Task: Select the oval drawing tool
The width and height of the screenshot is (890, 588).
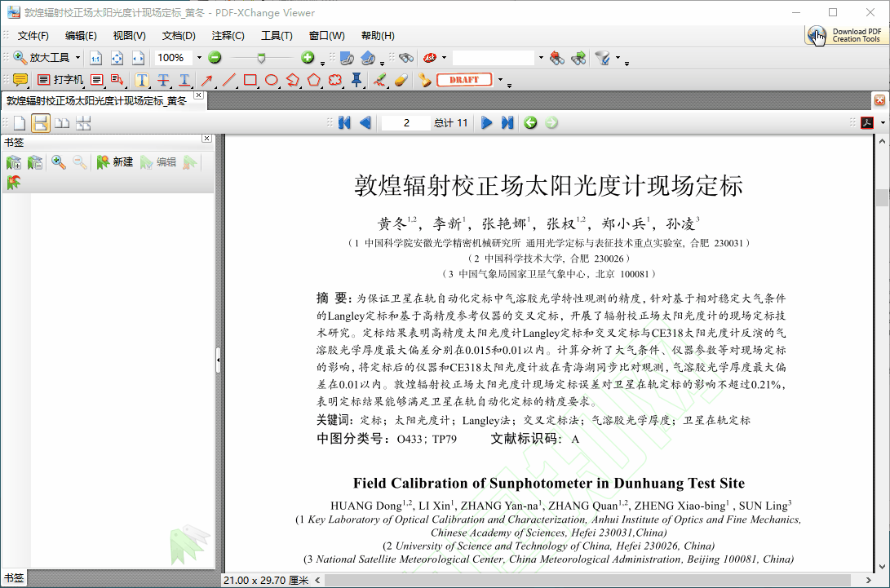Action: coord(272,80)
